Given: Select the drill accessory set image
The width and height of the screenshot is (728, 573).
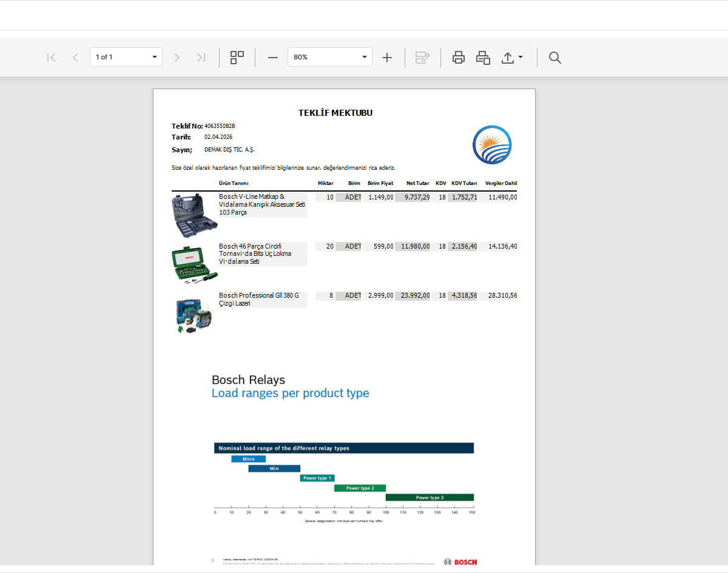Looking at the screenshot, I should (x=194, y=216).
